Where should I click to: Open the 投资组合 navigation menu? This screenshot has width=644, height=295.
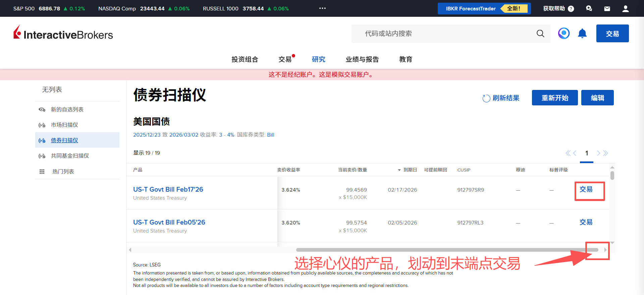245,59
